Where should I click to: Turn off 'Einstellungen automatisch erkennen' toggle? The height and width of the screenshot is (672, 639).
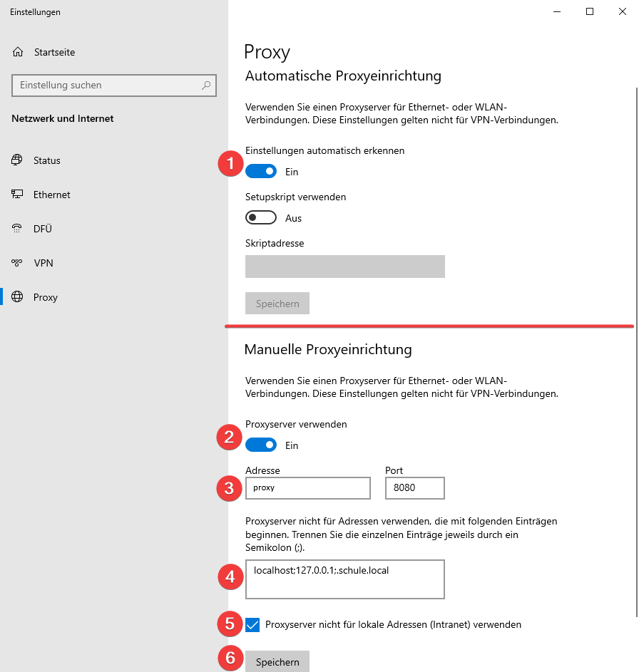click(x=261, y=172)
